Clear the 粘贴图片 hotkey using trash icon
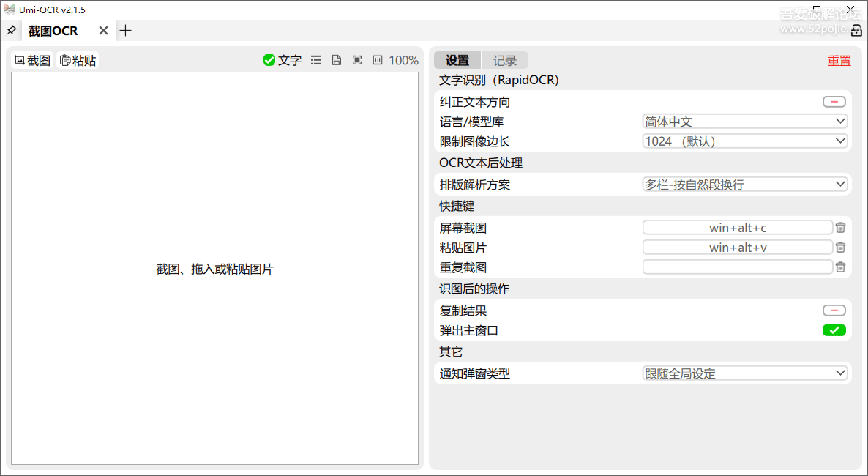 [x=840, y=247]
